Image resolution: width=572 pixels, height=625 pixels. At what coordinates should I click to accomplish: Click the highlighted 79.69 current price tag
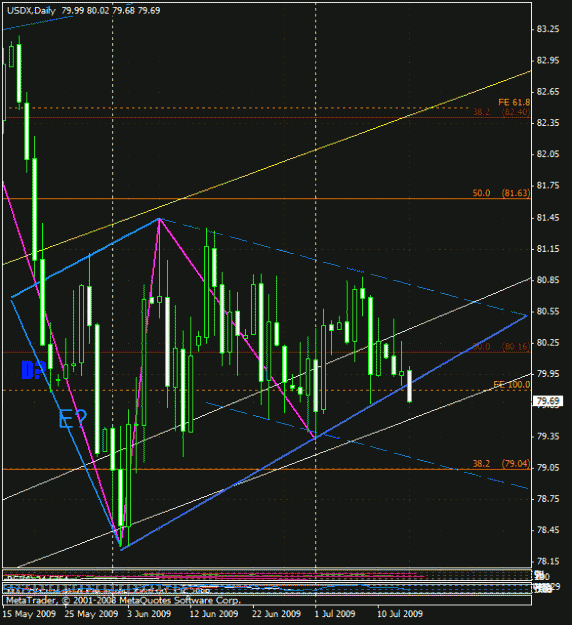[x=548, y=401]
